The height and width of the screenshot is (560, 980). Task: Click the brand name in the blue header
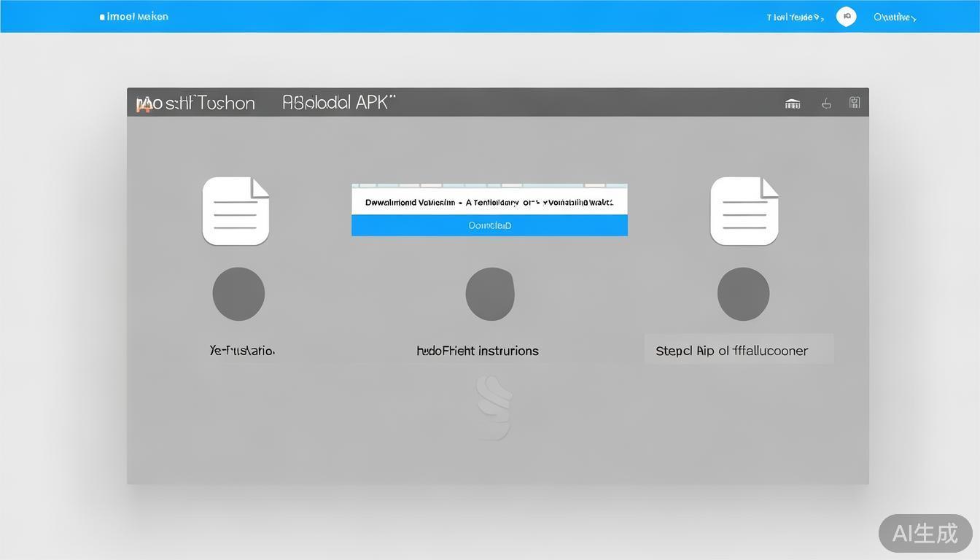(x=135, y=17)
